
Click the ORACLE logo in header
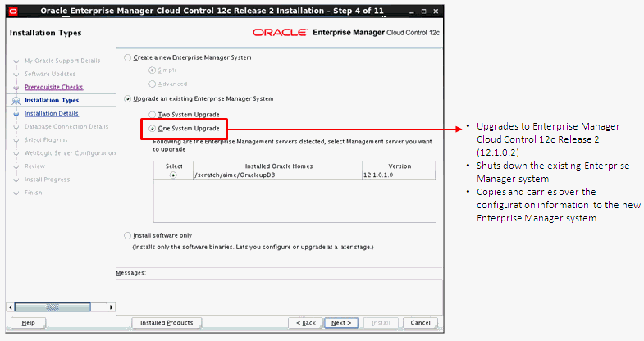pyautogui.click(x=280, y=33)
